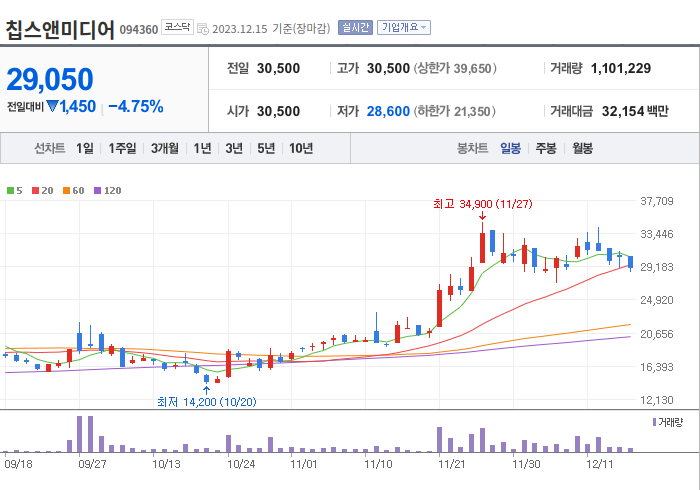Click the down-triangle icon beside 1,450
Image resolution: width=700 pixels, height=490 pixels.
click(52, 106)
